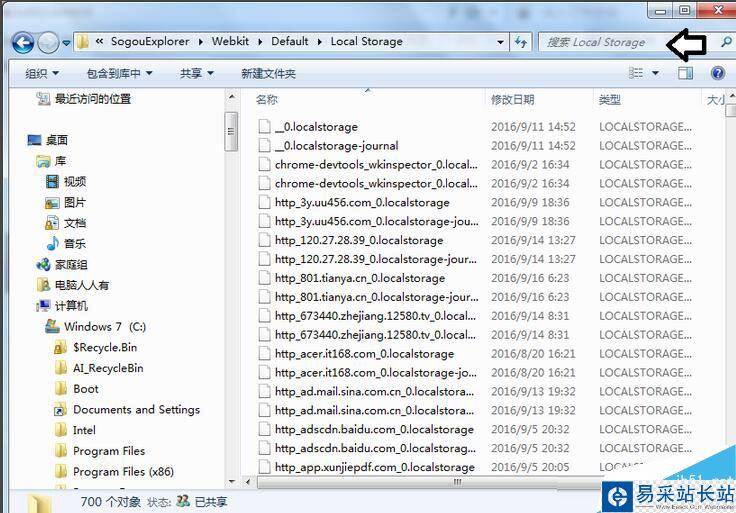Expand the arrow after Webkit breadcrumb
736x513 pixels.
click(260, 42)
